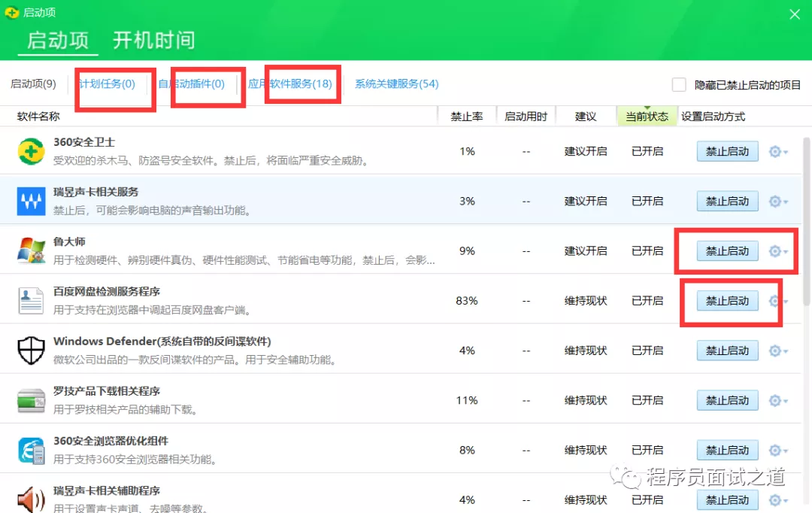
Task: Click 维持现状 in the Windows Defender row
Action: [586, 351]
